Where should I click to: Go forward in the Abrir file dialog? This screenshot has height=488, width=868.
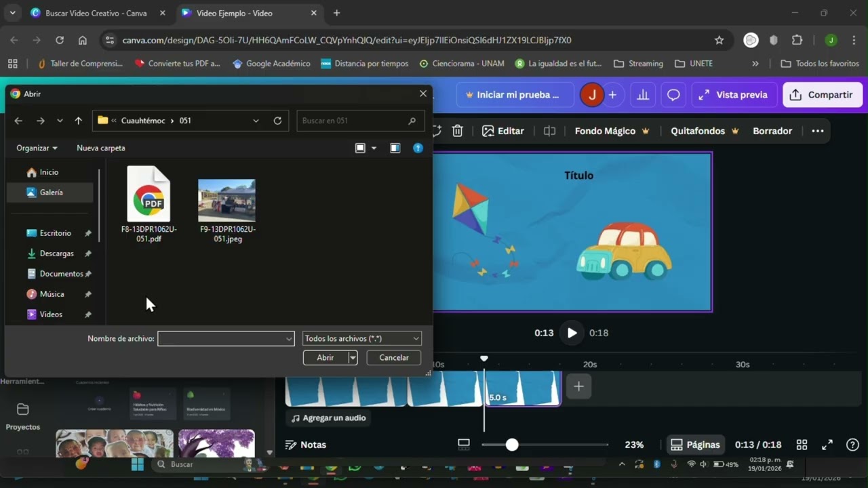pos(41,121)
